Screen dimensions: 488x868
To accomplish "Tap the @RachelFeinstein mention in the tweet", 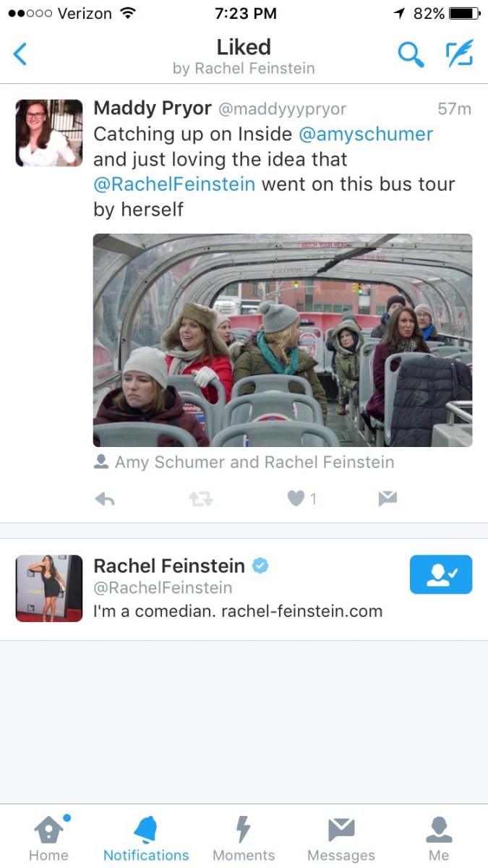I will 174,184.
